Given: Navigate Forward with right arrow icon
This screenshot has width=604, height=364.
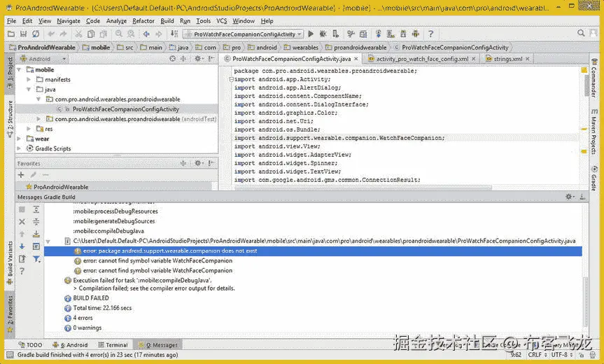Looking at the screenshot, I should pyautogui.click(x=159, y=34).
